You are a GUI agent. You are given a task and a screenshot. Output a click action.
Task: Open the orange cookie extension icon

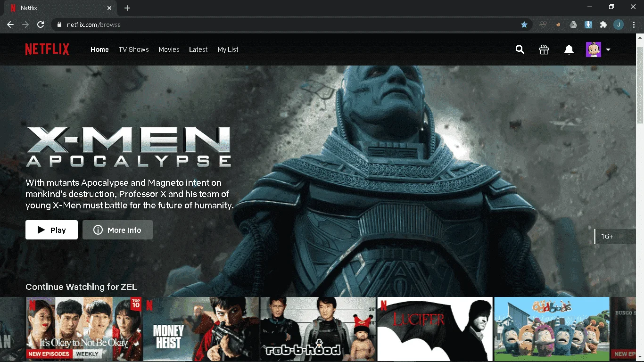(x=558, y=25)
